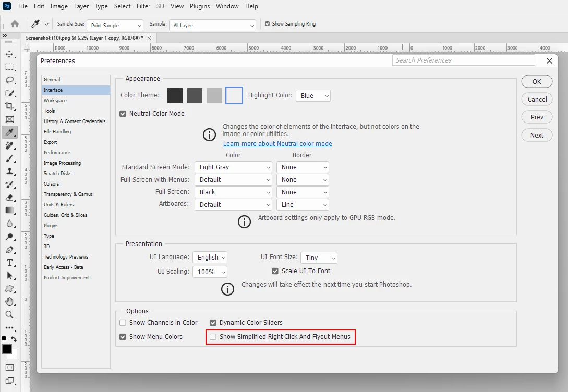
Task: Open Full Screen color dropdown set to Black
Action: (x=233, y=192)
